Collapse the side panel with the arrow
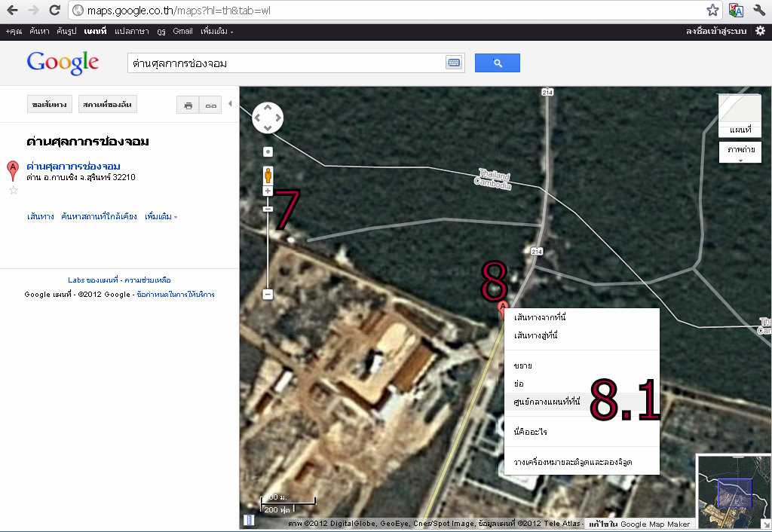772x532 pixels. tap(231, 104)
